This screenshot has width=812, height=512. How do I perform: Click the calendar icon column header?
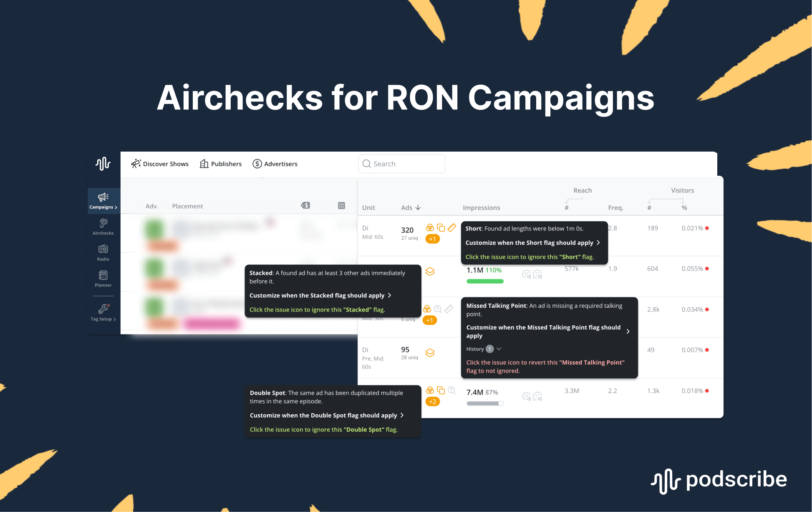pos(341,205)
